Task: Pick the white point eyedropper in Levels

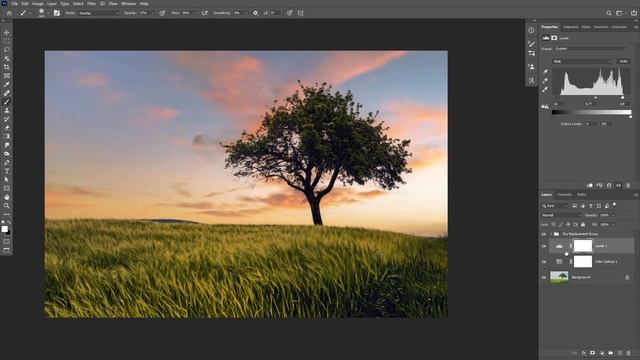Action: [x=545, y=89]
